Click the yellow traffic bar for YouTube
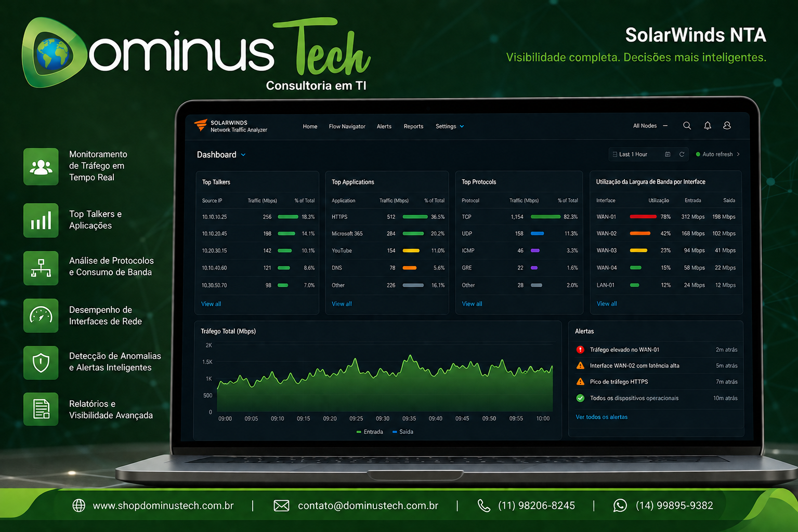Viewport: 798px width, 532px height. tap(411, 250)
